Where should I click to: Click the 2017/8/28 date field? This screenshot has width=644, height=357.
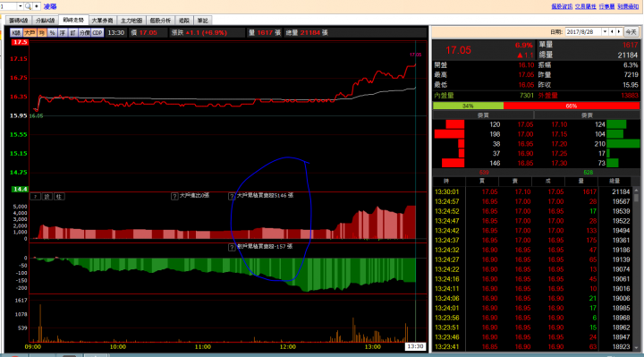click(x=583, y=31)
